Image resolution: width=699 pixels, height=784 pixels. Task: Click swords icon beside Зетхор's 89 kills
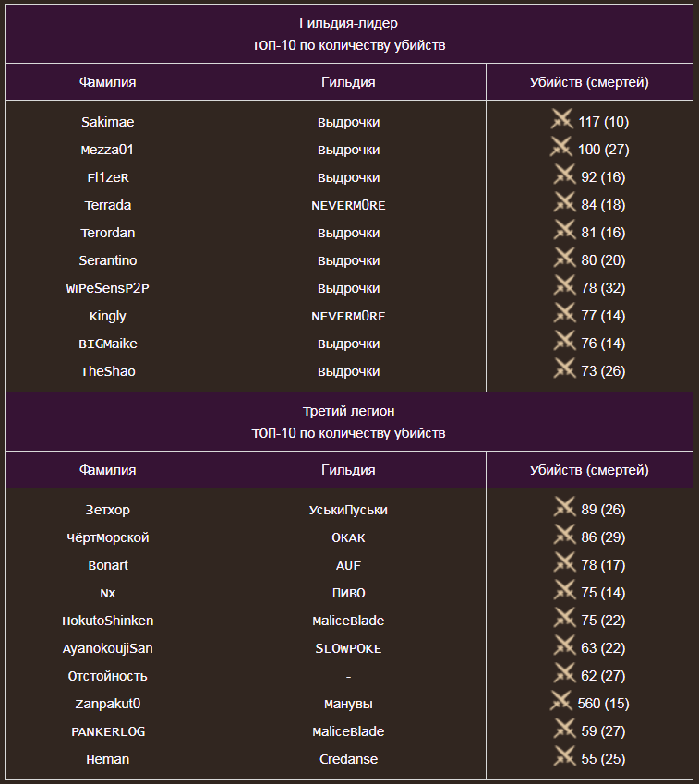564,508
